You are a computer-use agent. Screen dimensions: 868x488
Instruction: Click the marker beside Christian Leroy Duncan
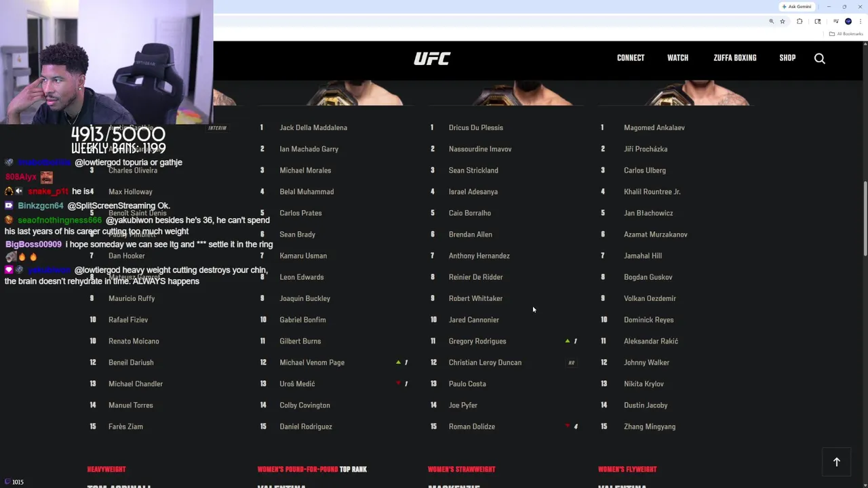572,363
